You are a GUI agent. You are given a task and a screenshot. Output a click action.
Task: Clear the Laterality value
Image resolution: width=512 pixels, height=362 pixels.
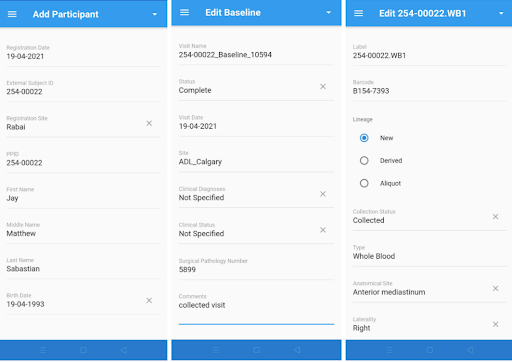(x=495, y=324)
